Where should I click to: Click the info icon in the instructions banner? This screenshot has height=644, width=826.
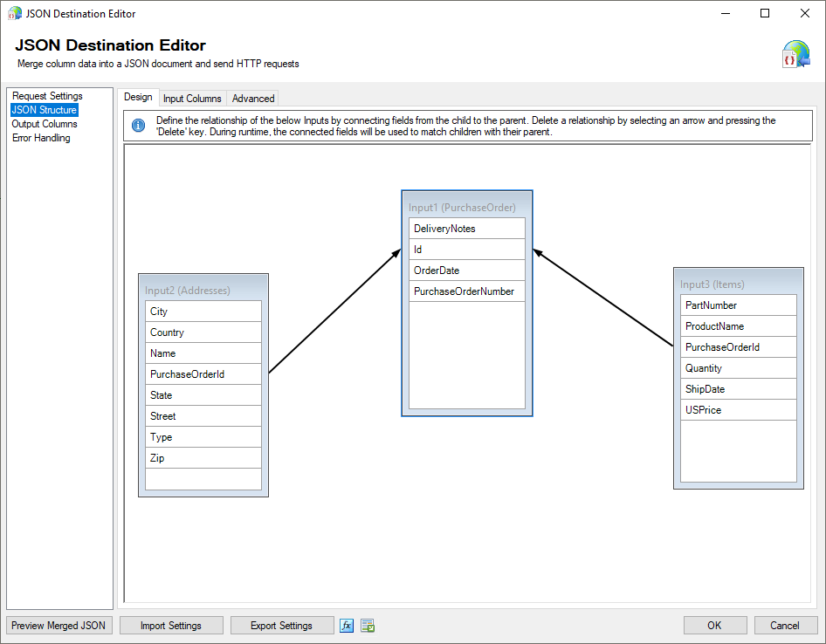click(x=137, y=125)
